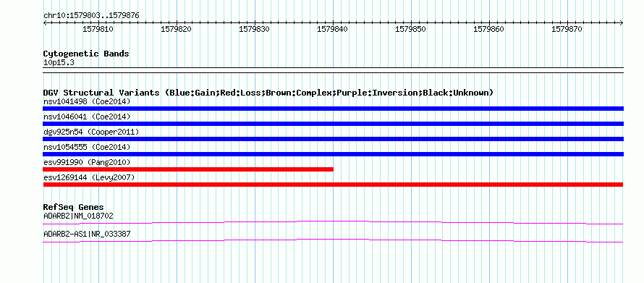This screenshot has width=644, height=283.
Task: Open gene ADARB2|NM_018702 label
Action: 78,216
